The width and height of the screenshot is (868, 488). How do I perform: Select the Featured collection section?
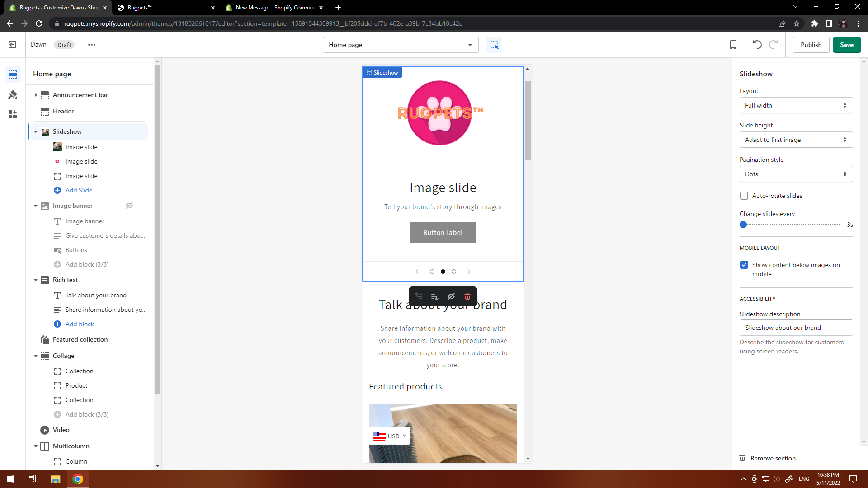[80, 339]
